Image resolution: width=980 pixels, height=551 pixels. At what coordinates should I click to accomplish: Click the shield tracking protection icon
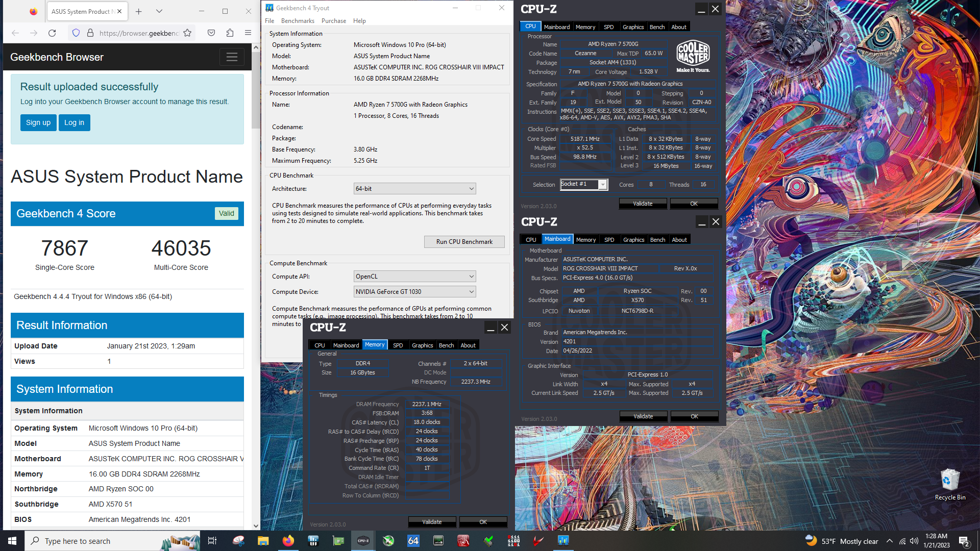click(76, 33)
